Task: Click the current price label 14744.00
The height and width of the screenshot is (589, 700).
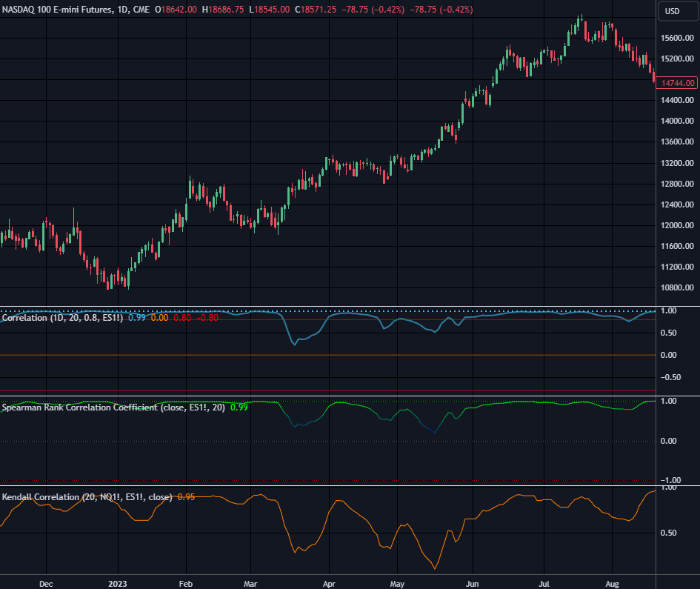Action: (677, 83)
